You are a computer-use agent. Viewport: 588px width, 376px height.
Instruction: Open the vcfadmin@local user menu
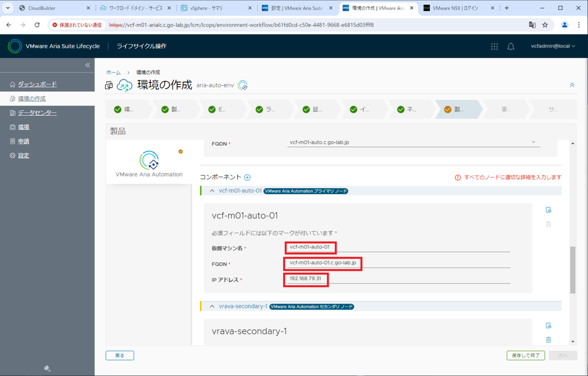553,46
